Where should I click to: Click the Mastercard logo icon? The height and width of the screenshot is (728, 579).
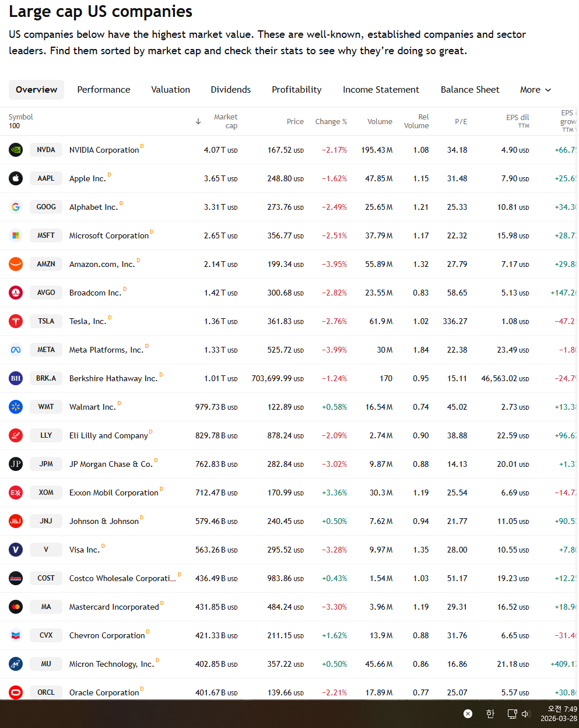click(x=16, y=607)
